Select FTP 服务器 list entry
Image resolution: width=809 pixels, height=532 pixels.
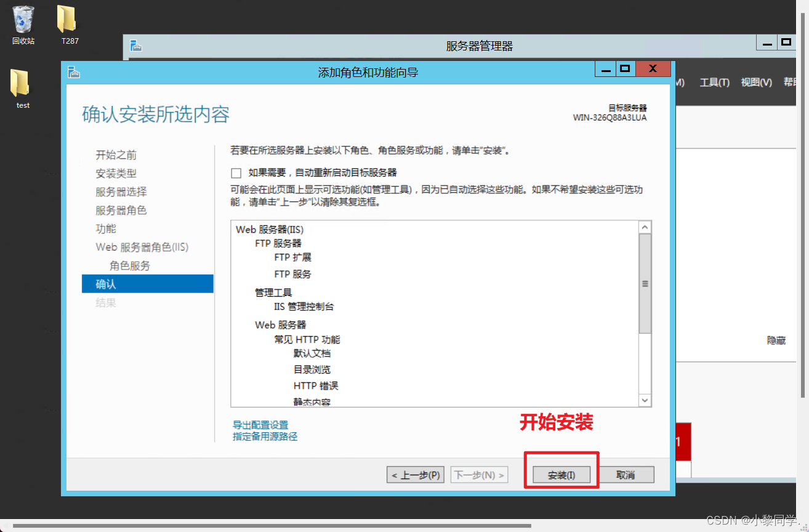[278, 244]
